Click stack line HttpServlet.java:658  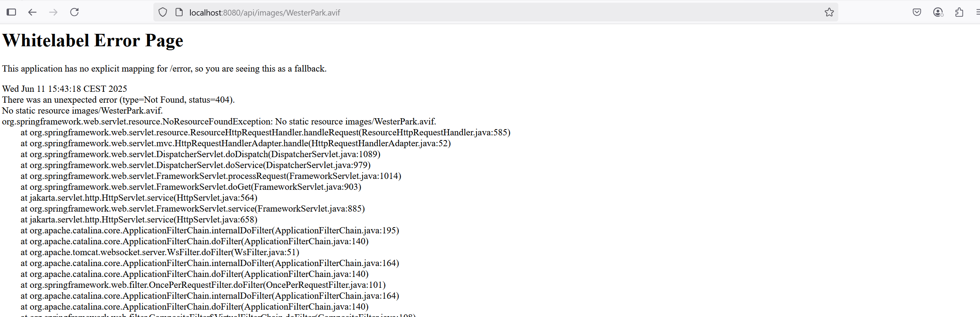tap(139, 219)
